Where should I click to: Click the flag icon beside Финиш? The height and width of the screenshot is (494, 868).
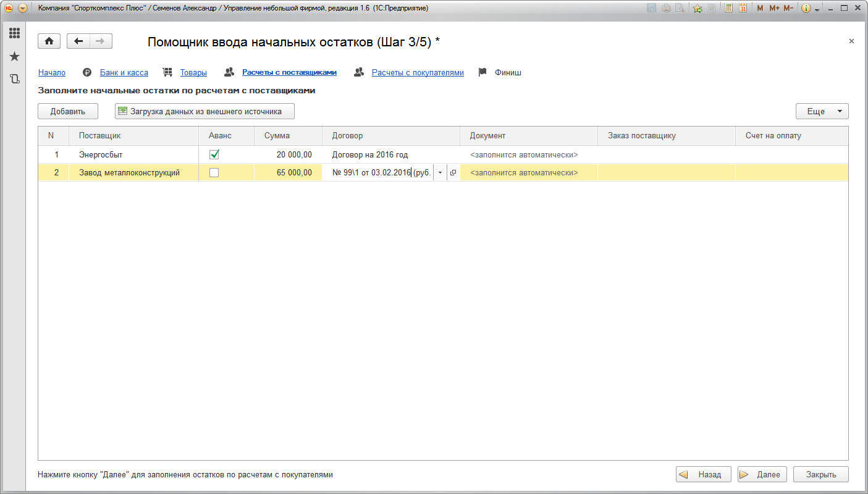pos(483,72)
